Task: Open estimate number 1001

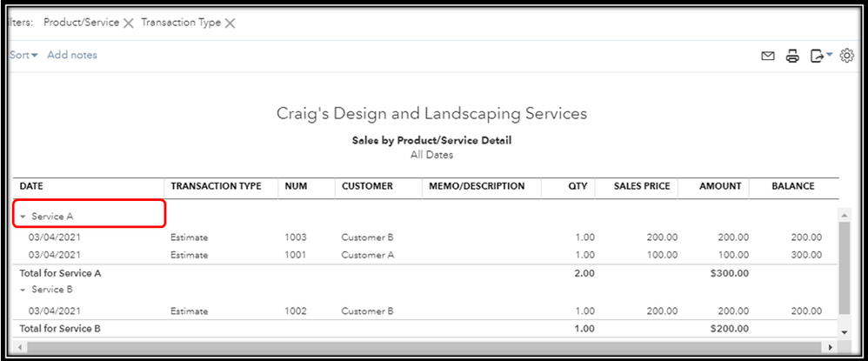Action: point(296,255)
